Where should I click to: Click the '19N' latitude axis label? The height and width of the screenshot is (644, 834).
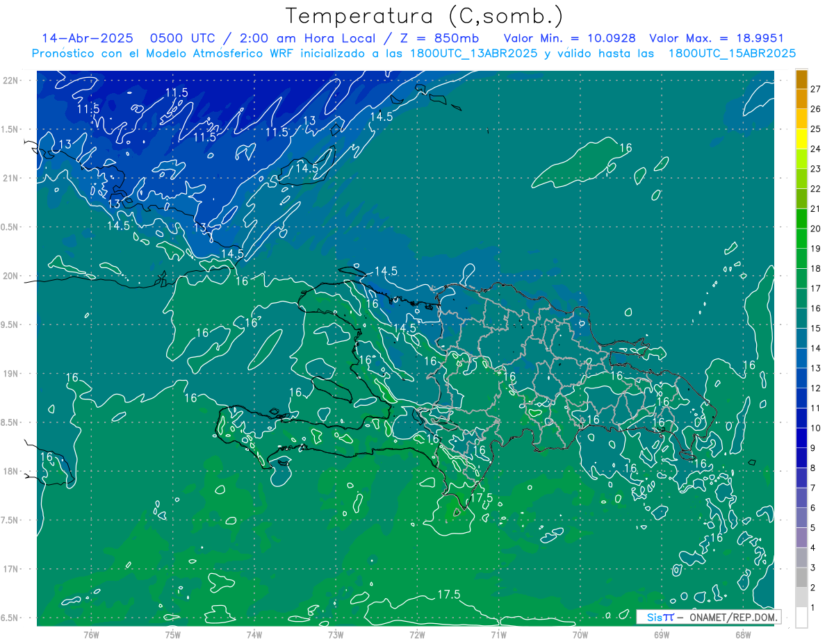tap(12, 374)
